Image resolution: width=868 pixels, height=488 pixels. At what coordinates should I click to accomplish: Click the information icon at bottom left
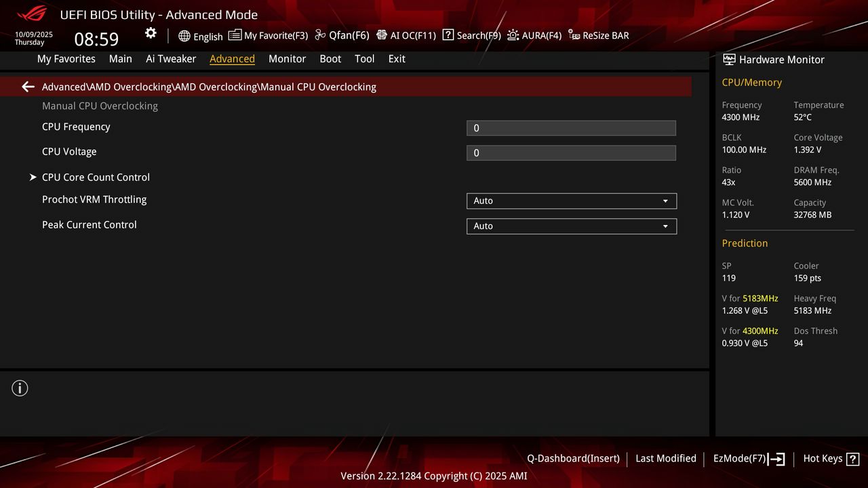(x=20, y=388)
